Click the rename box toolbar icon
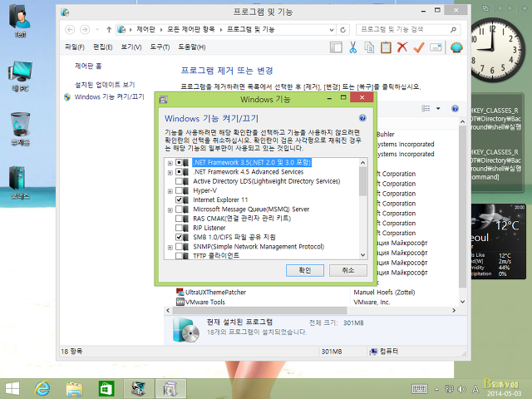 [436, 47]
